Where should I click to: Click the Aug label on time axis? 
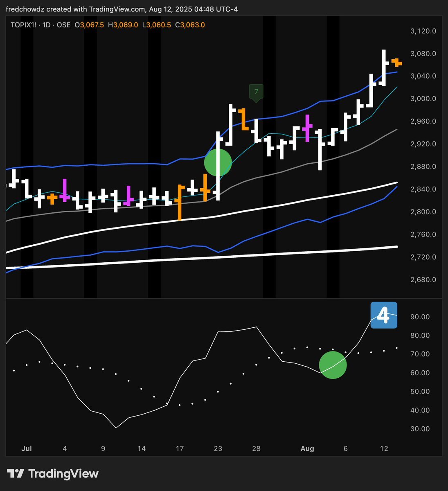click(307, 448)
